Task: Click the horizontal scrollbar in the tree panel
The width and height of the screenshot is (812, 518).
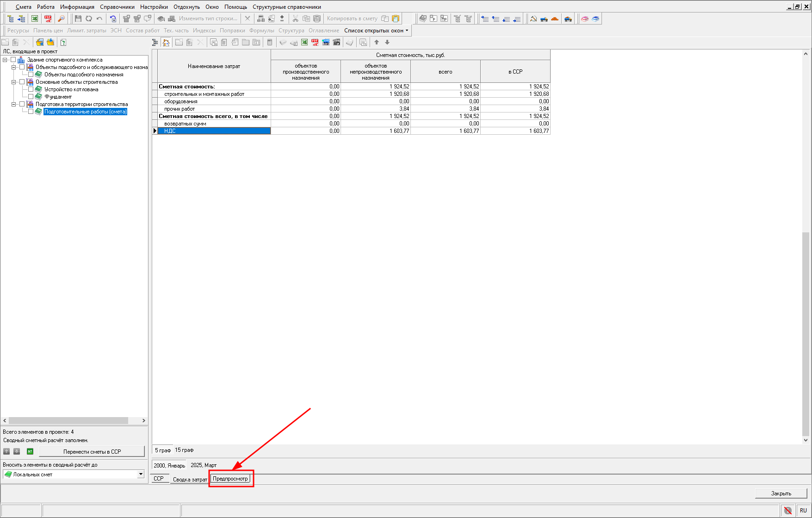Action: pos(68,420)
